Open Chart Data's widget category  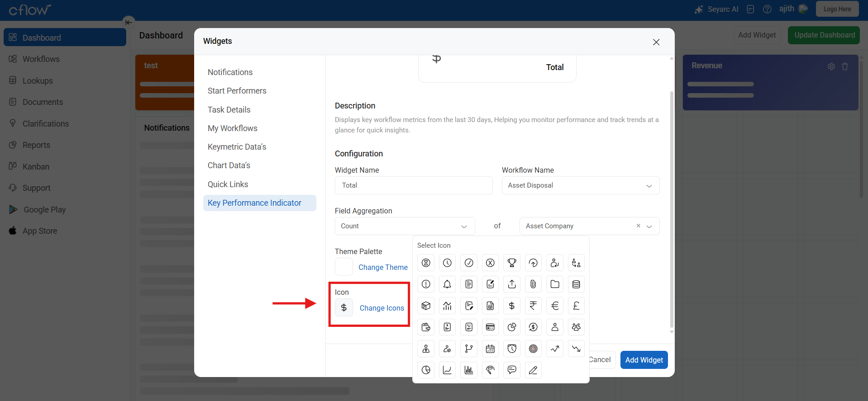point(229,165)
